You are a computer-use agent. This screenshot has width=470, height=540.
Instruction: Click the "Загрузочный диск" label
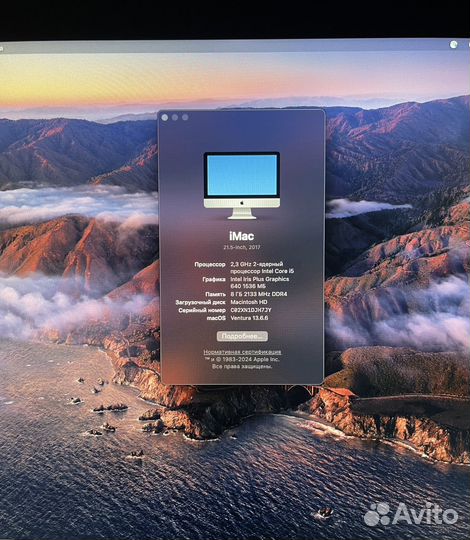point(200,302)
